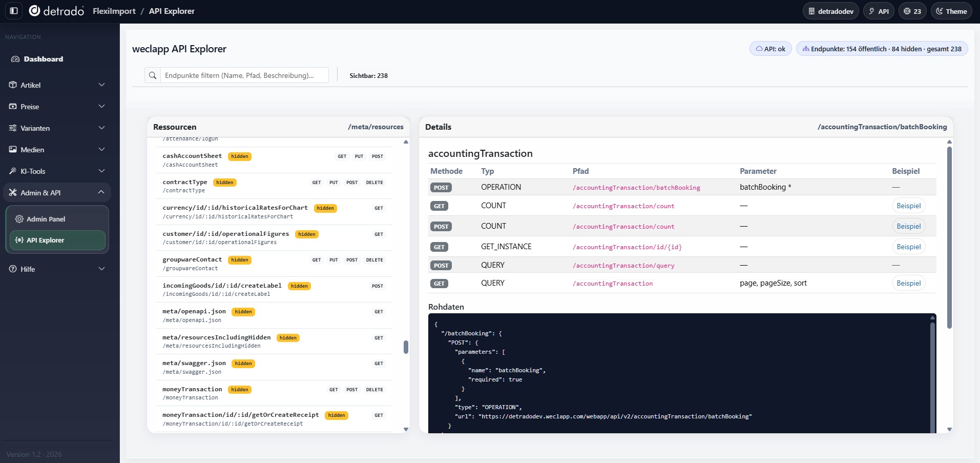Select the meta/openapi.json resource
Viewport: 980px width, 463px height.
274,315
